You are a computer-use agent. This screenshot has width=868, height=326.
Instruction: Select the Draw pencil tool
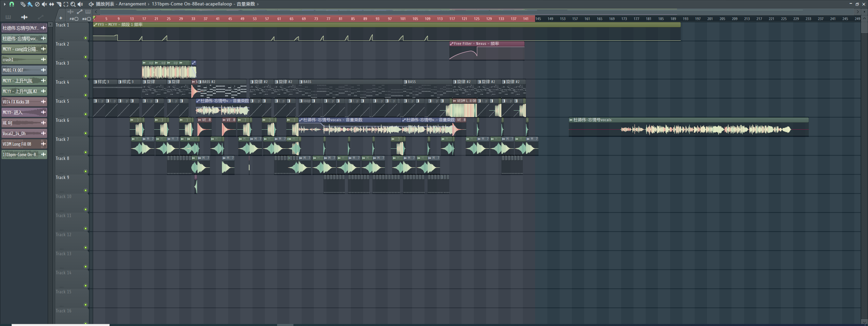tap(22, 4)
